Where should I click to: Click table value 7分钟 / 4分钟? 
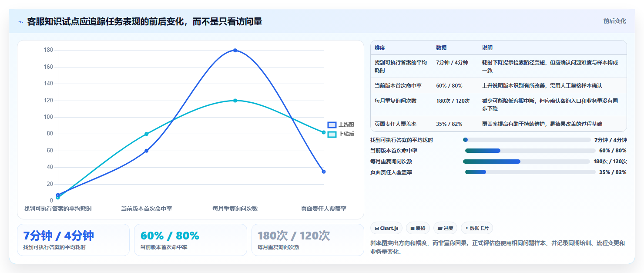point(452,63)
